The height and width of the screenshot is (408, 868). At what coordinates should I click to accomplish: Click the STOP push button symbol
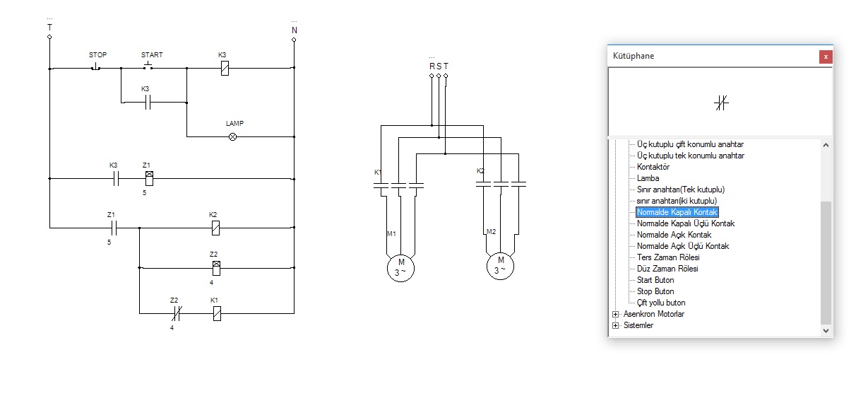tap(95, 68)
